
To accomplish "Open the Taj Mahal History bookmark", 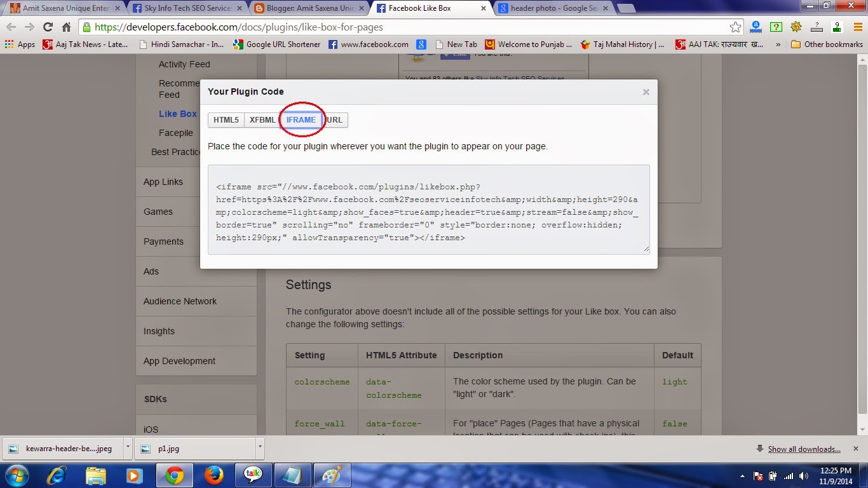I will (x=623, y=44).
